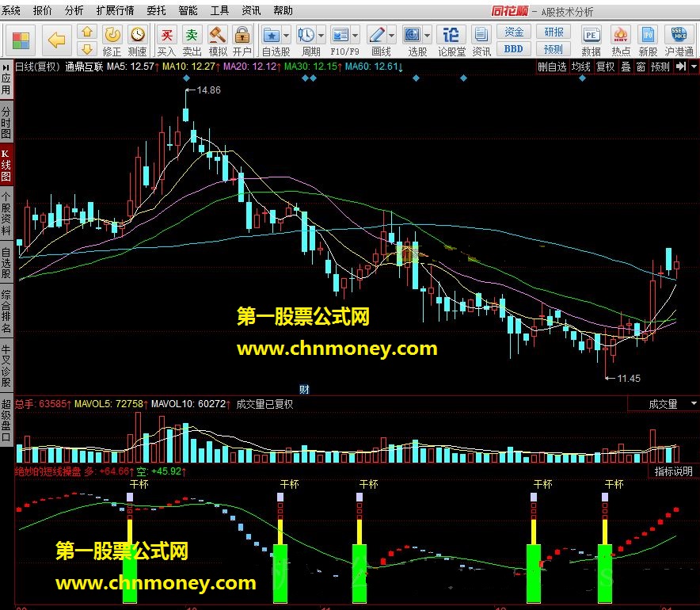Viewport: 700px width, 610px height.
Task: Open the 成交量 indicator dropdown
Action: pos(694,404)
